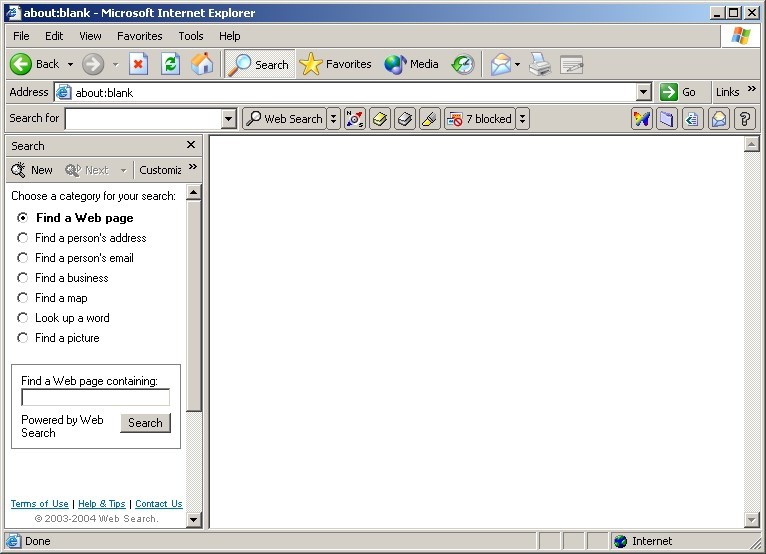Click the Find a Web page containing field

tap(95, 397)
